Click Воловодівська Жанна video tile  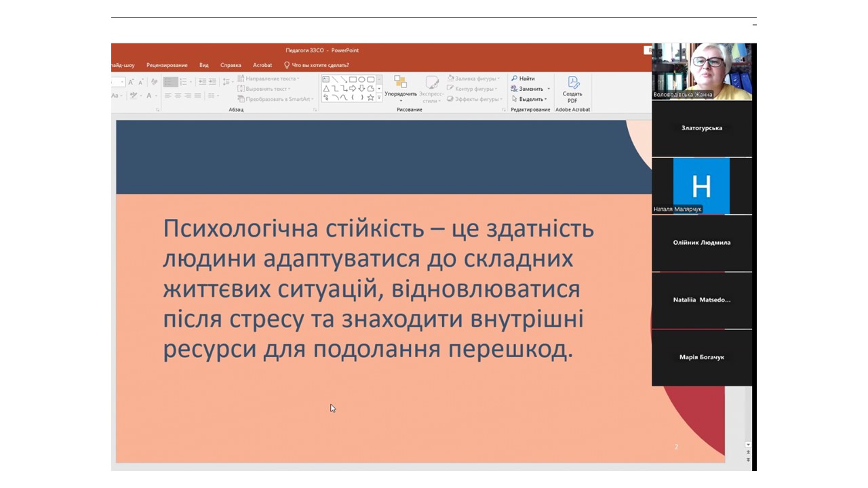[x=702, y=71]
